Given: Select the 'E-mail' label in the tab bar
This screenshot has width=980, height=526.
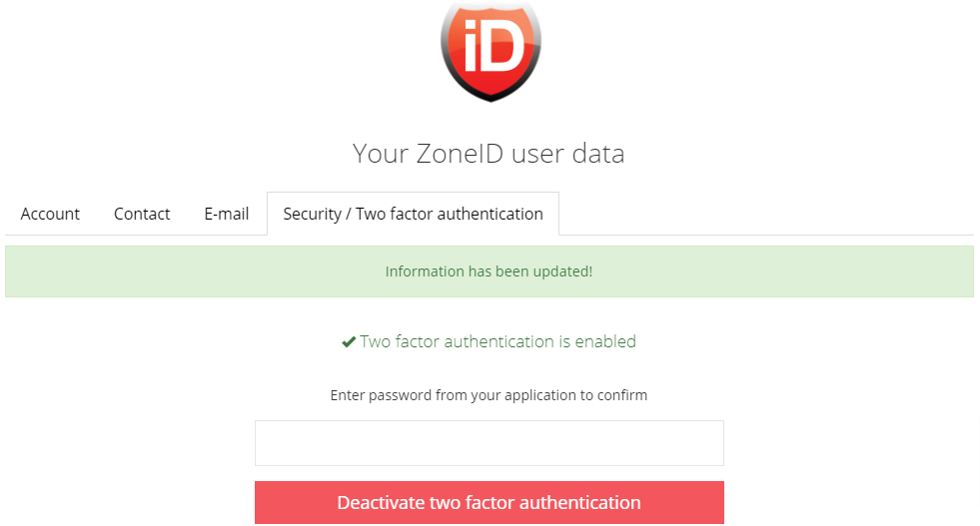Looking at the screenshot, I should (226, 214).
